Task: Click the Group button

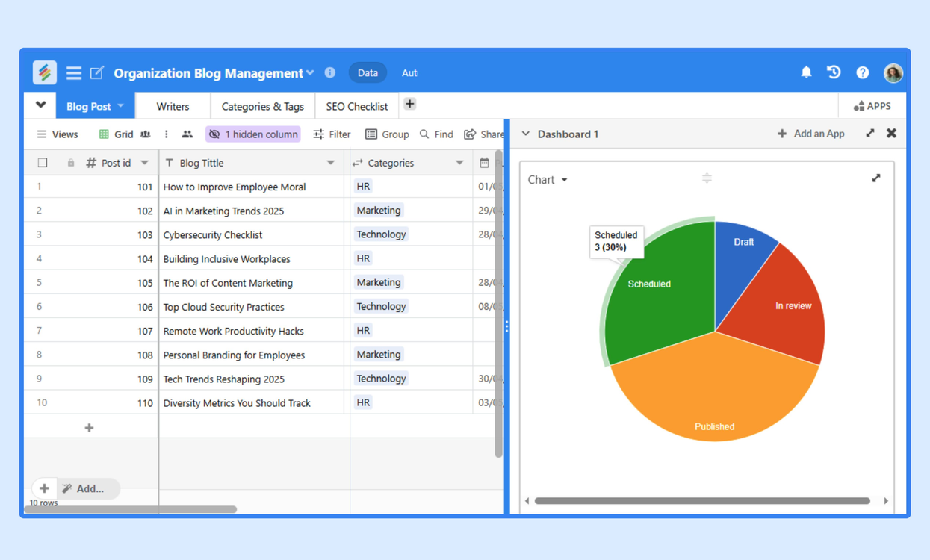Action: pyautogui.click(x=387, y=134)
